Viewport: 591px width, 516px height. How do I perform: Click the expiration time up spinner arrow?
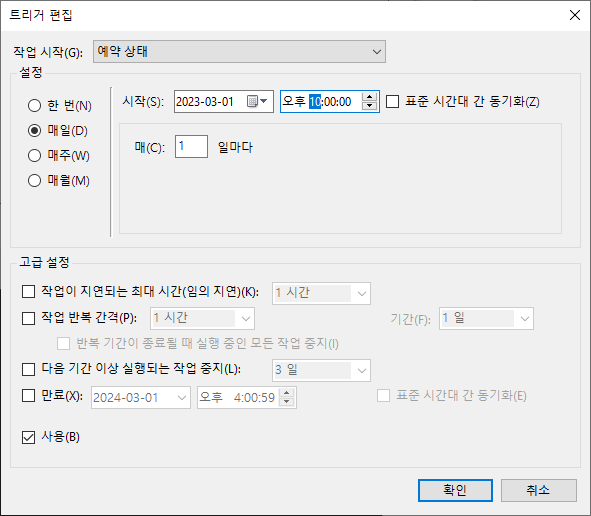tap(287, 393)
